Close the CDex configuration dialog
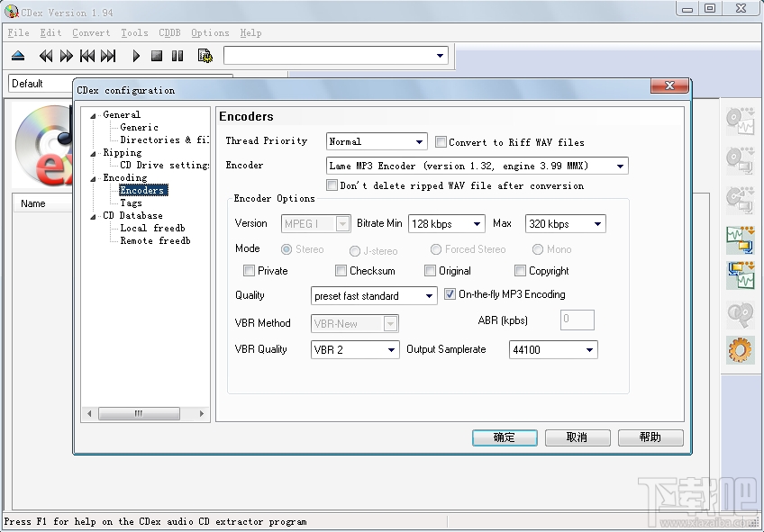The width and height of the screenshot is (764, 532). (x=670, y=86)
